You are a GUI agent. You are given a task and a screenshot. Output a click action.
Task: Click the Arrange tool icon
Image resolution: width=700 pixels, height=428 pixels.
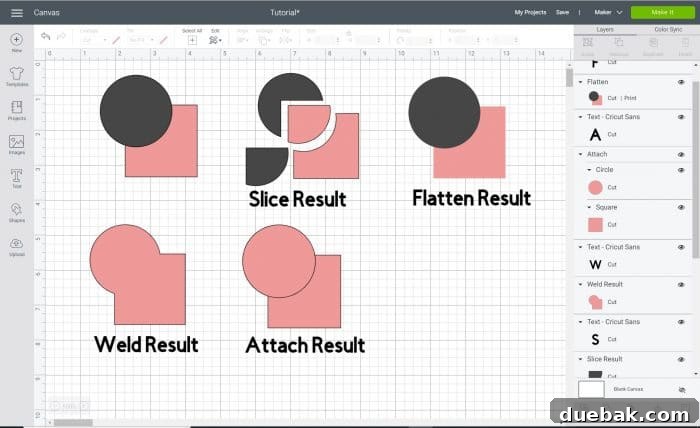click(x=262, y=41)
